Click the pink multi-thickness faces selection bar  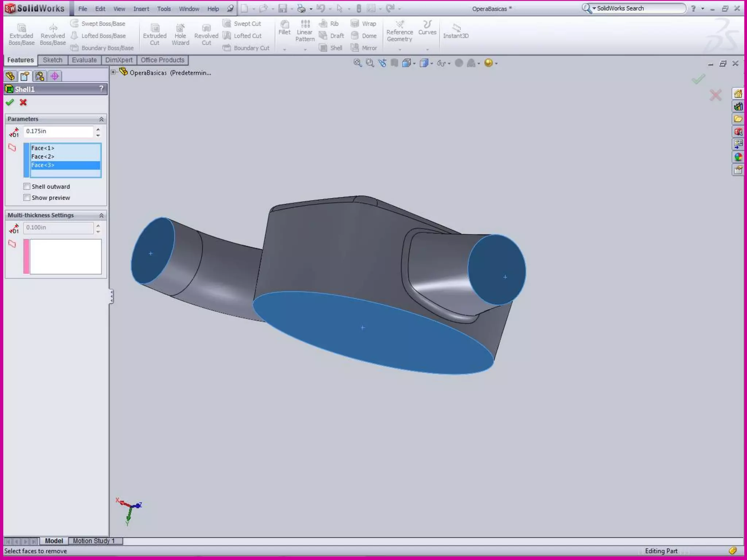(x=26, y=256)
